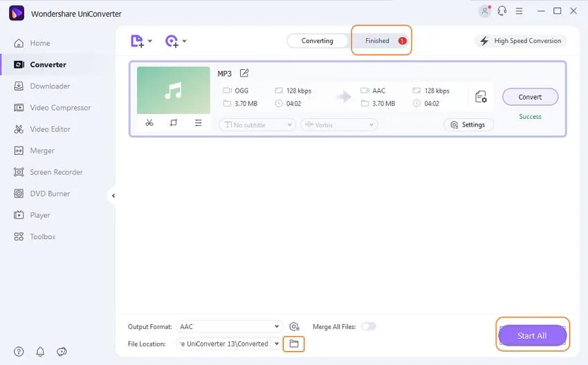This screenshot has width=588, height=365.
Task: Click the output file settings icon
Action: (x=481, y=97)
